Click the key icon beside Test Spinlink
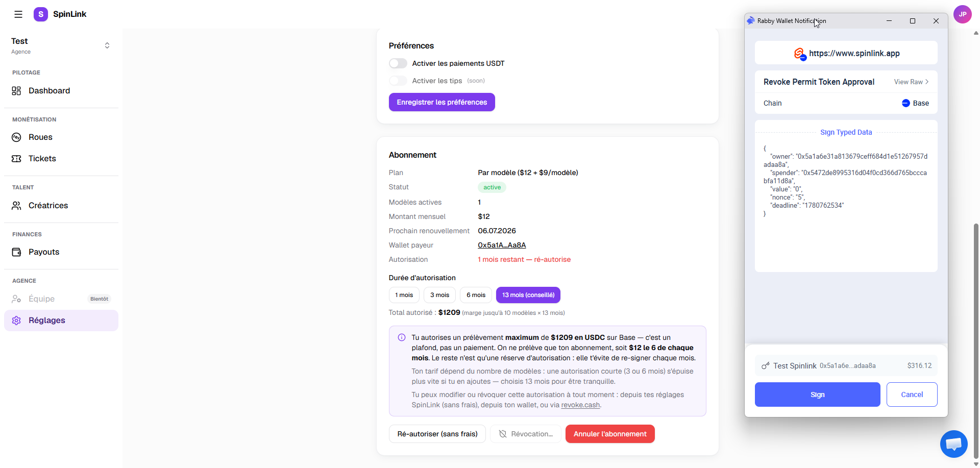 point(765,366)
